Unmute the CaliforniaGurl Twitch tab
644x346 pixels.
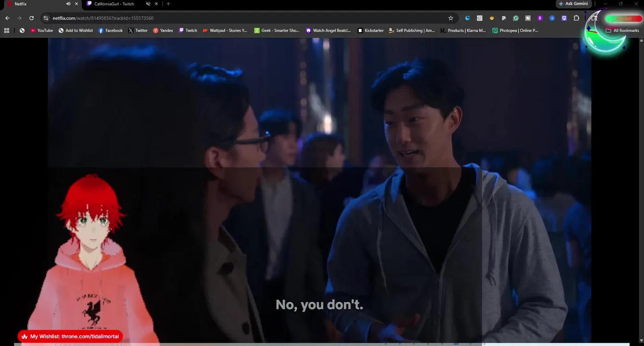(148, 4)
